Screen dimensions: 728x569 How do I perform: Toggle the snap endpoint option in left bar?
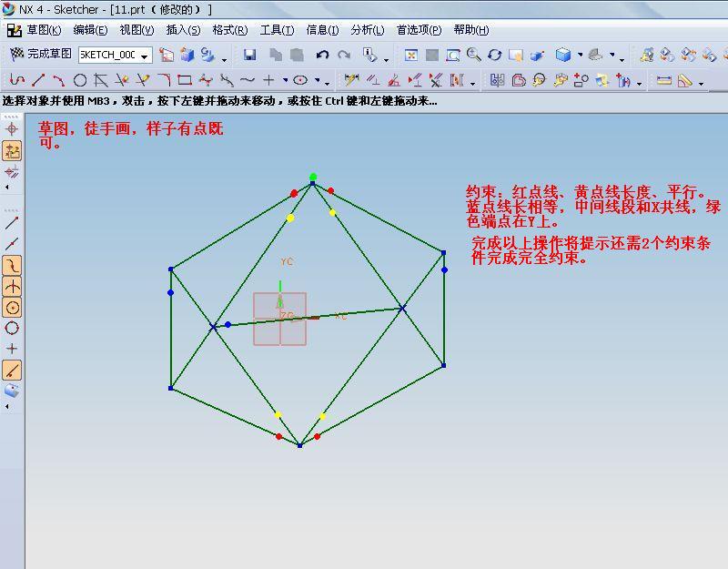[x=12, y=223]
